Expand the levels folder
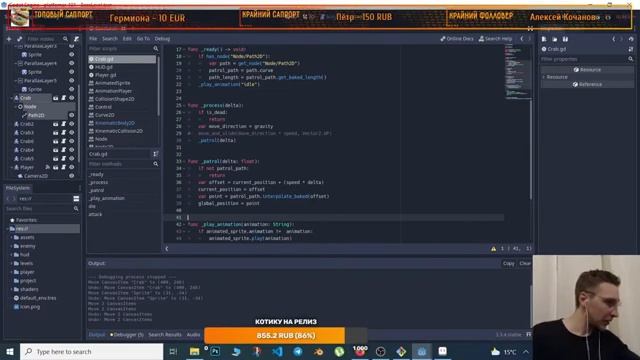640x360 pixels. (11, 263)
